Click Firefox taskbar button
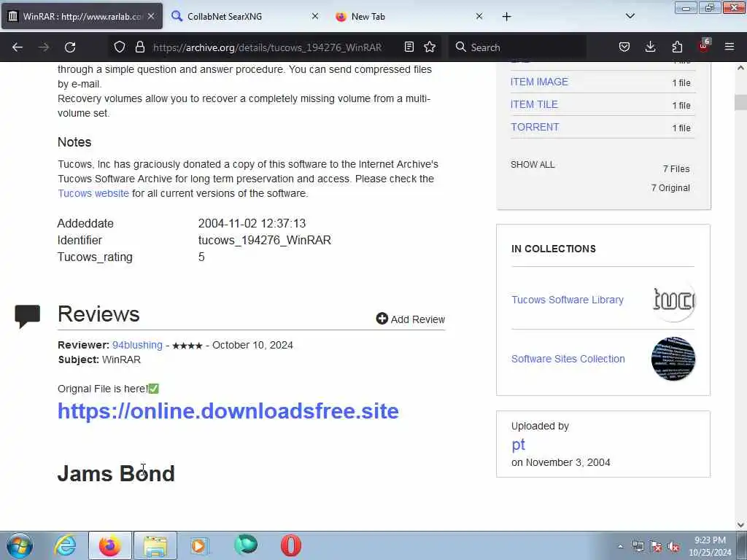Viewport: 747px width, 560px height. point(109,545)
